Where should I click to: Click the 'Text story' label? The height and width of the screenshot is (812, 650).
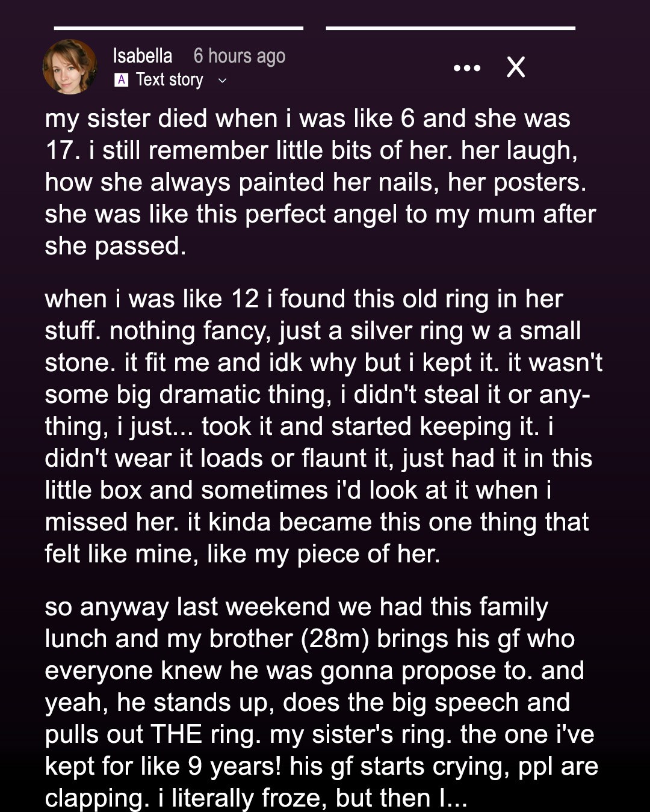coord(169,80)
